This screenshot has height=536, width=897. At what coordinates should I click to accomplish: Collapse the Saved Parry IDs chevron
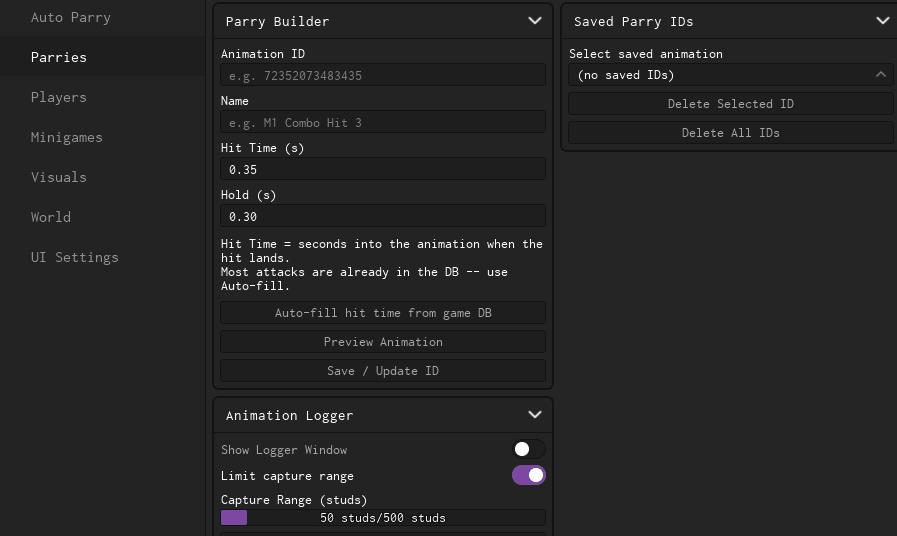pos(883,21)
